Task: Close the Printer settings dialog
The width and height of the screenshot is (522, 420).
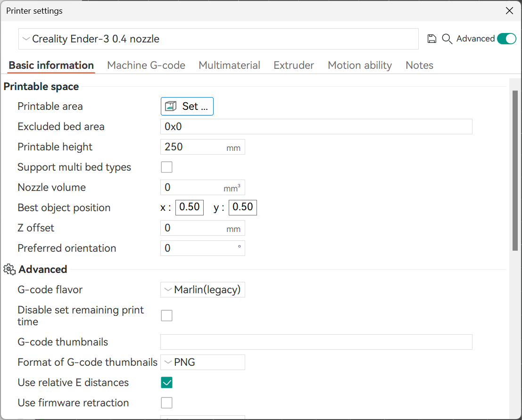Action: 509,11
